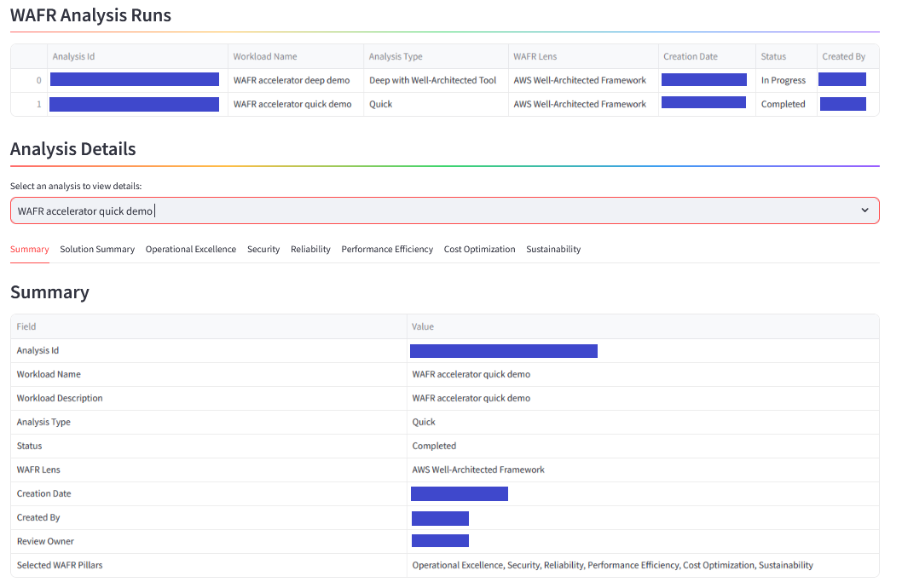
Task: Sort by the Workload Name column header
Action: coord(296,56)
